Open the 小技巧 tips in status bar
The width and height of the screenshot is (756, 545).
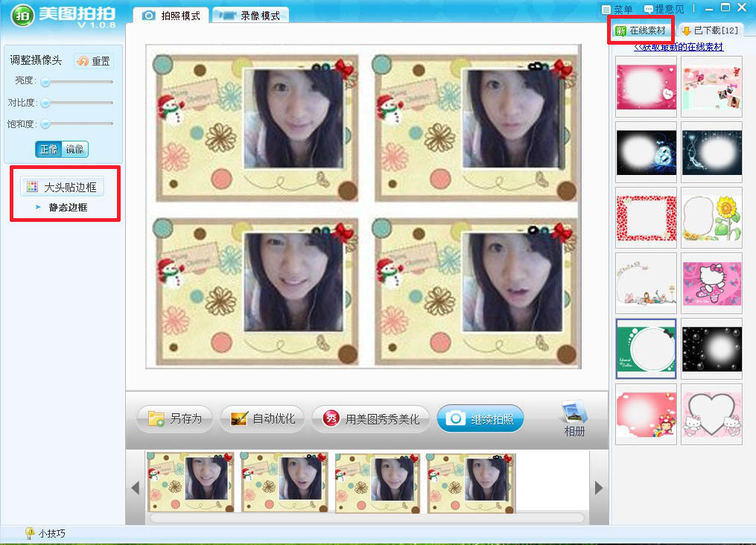coord(45,533)
